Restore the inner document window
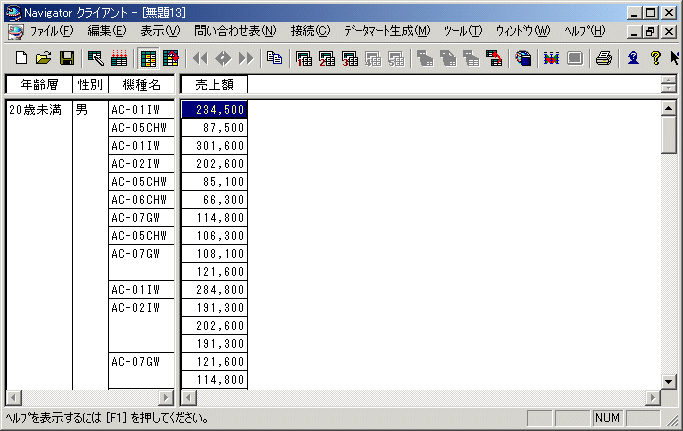This screenshot has height=431, width=683. pyautogui.click(x=650, y=31)
